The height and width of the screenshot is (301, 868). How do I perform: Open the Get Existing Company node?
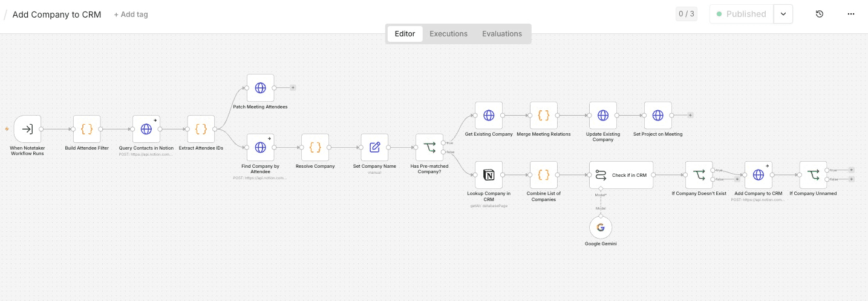489,115
